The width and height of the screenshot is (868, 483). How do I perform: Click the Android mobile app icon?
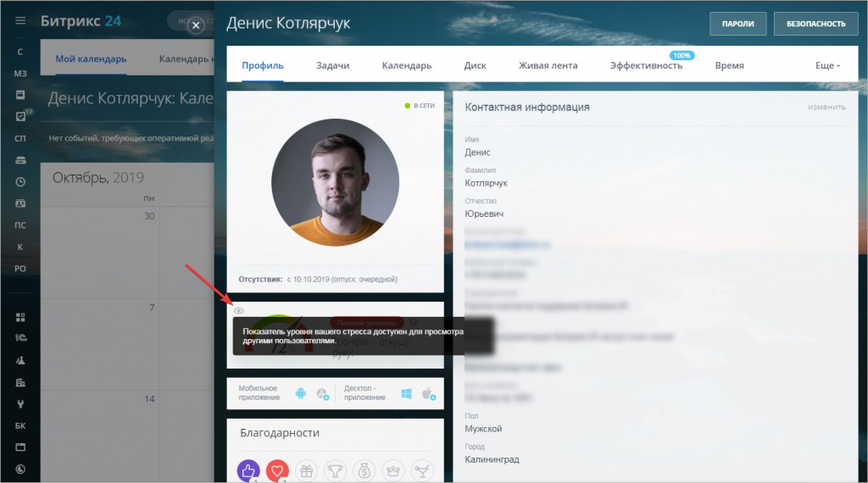coord(300,393)
